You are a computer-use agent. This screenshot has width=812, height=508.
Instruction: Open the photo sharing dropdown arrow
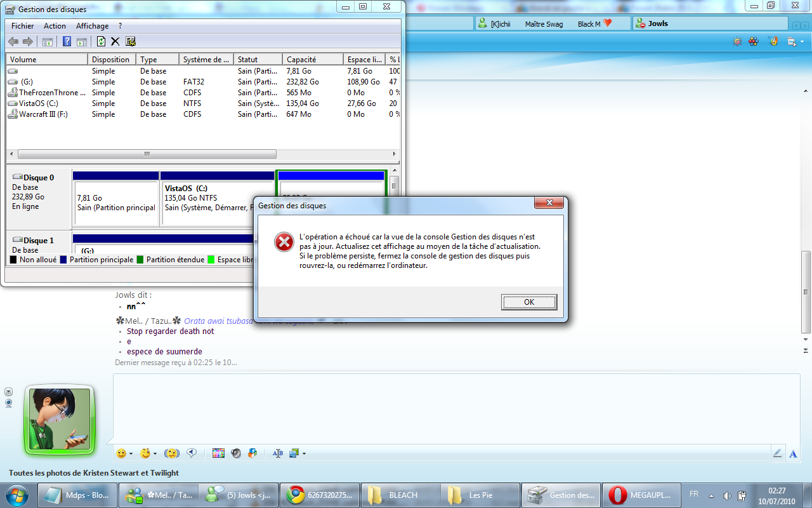304,454
